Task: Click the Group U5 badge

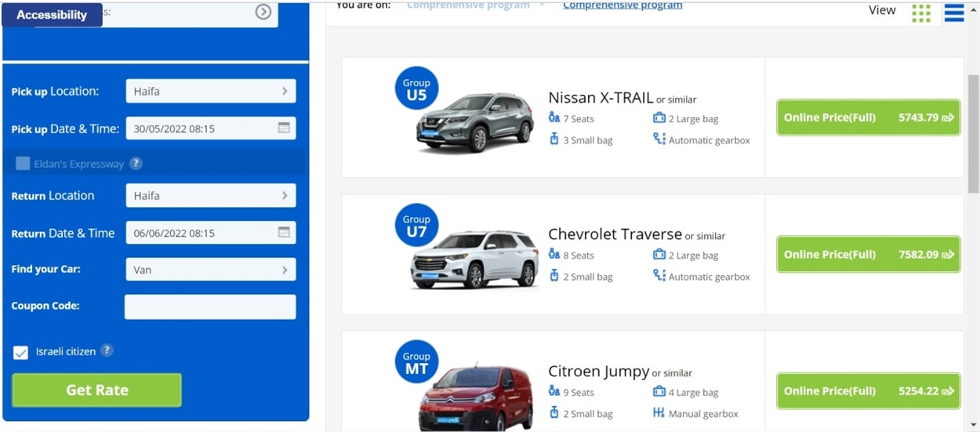Action: pyautogui.click(x=416, y=89)
